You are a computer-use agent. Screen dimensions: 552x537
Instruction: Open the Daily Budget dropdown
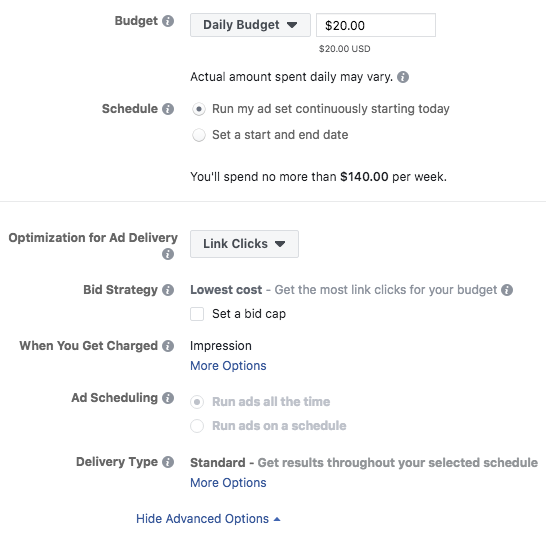tap(250, 25)
